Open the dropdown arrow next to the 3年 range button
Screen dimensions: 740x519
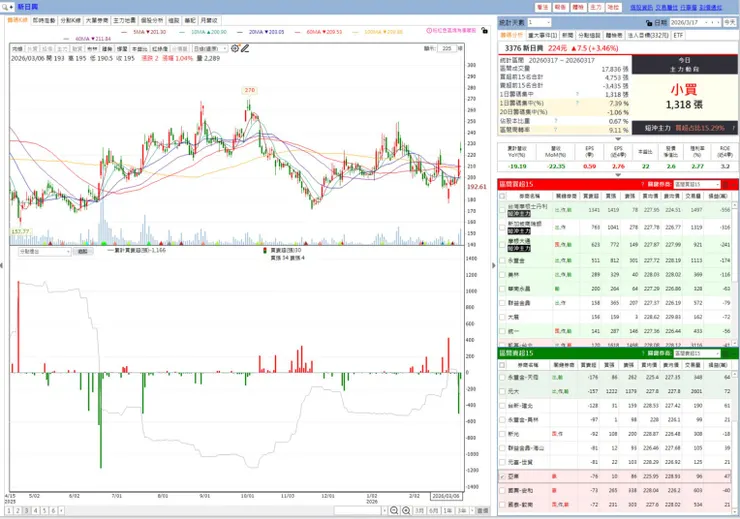pyautogui.click(x=471, y=511)
